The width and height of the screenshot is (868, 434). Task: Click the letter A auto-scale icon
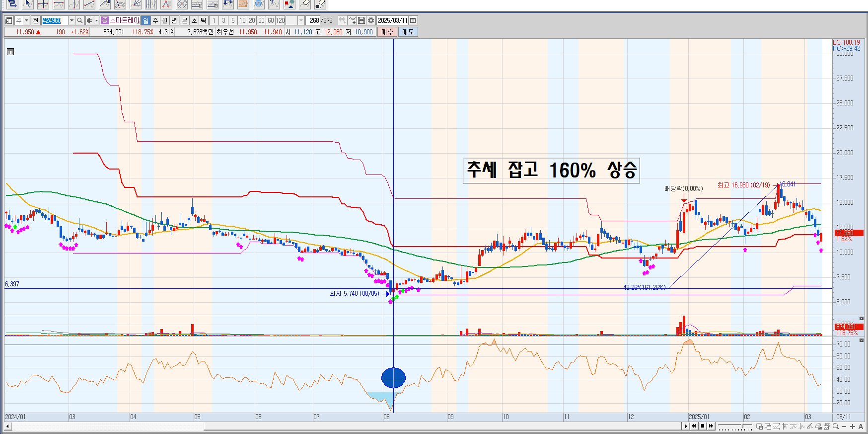pos(861,427)
